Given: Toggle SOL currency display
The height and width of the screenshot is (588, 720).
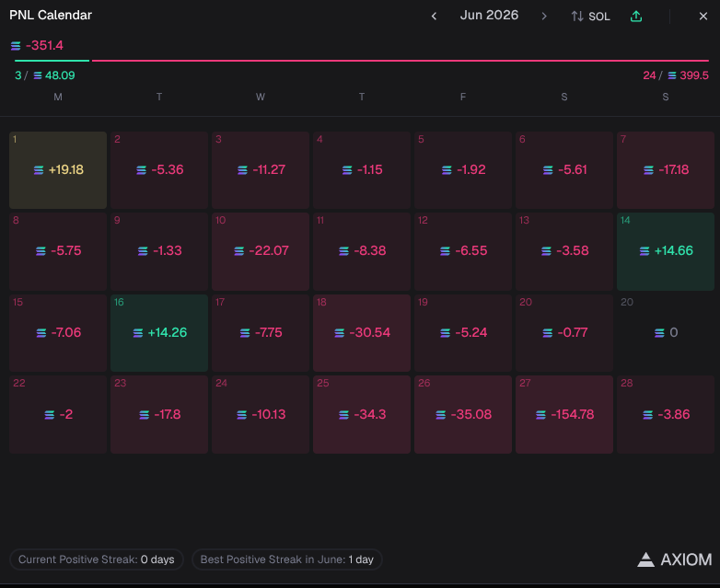Looking at the screenshot, I should [x=590, y=16].
